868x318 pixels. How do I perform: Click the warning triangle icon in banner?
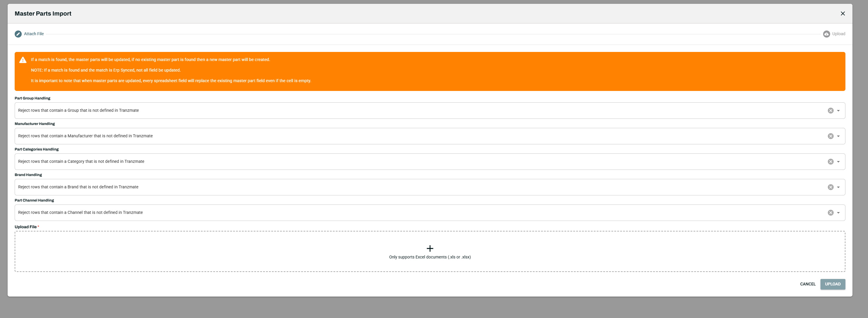[23, 60]
